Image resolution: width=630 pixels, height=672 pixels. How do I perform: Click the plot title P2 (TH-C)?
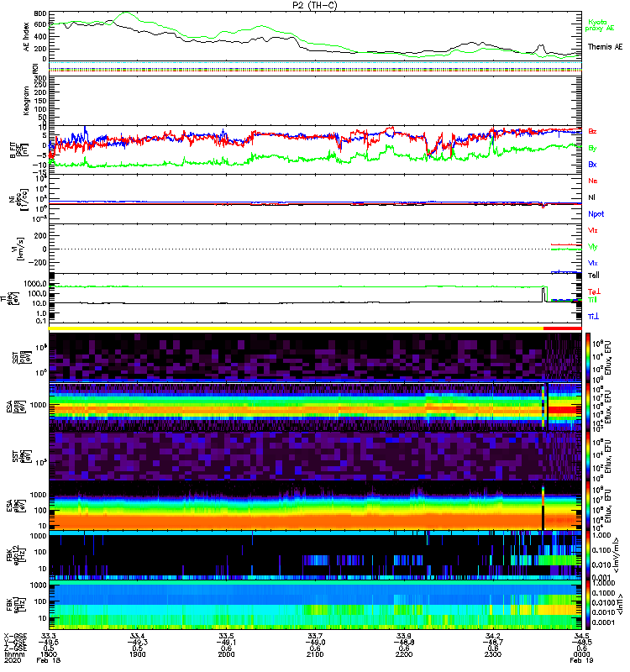314,5
